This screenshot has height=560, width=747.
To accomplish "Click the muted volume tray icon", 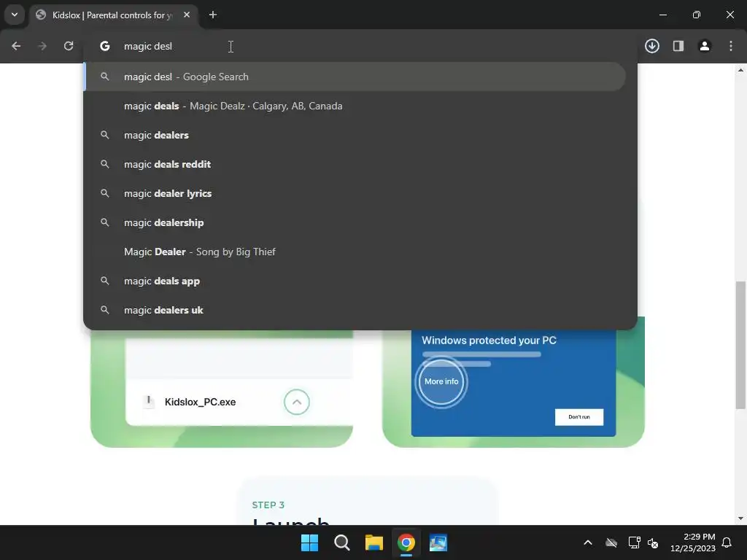I will [x=653, y=542].
